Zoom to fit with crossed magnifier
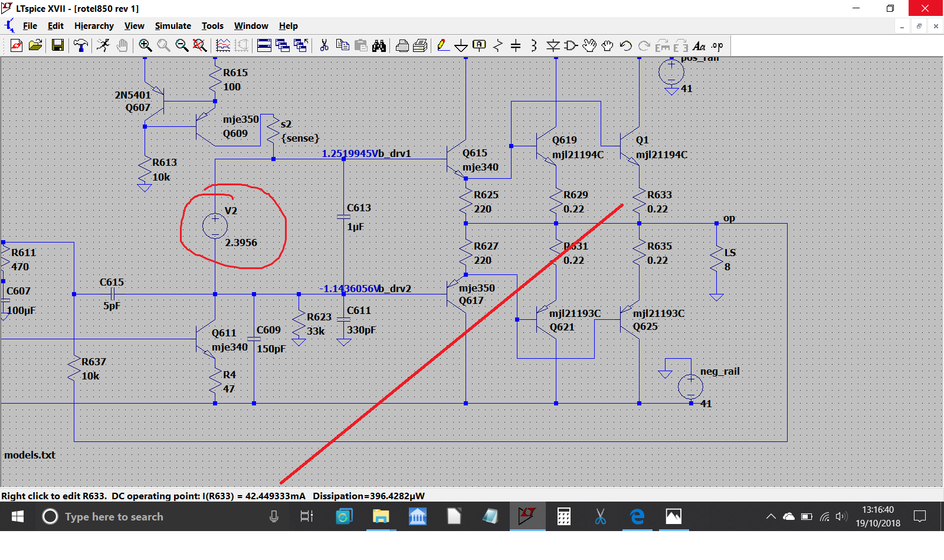 (200, 45)
